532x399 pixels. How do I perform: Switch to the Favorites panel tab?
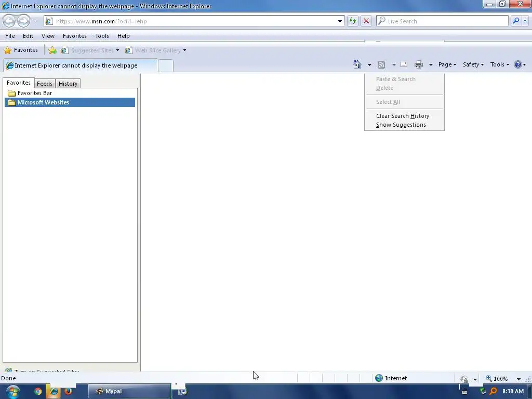tap(19, 83)
